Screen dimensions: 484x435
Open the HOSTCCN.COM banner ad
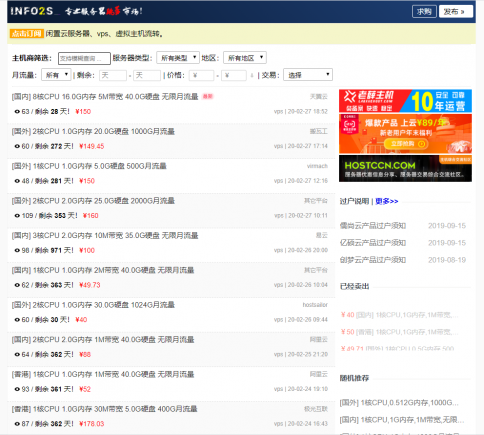405,168
